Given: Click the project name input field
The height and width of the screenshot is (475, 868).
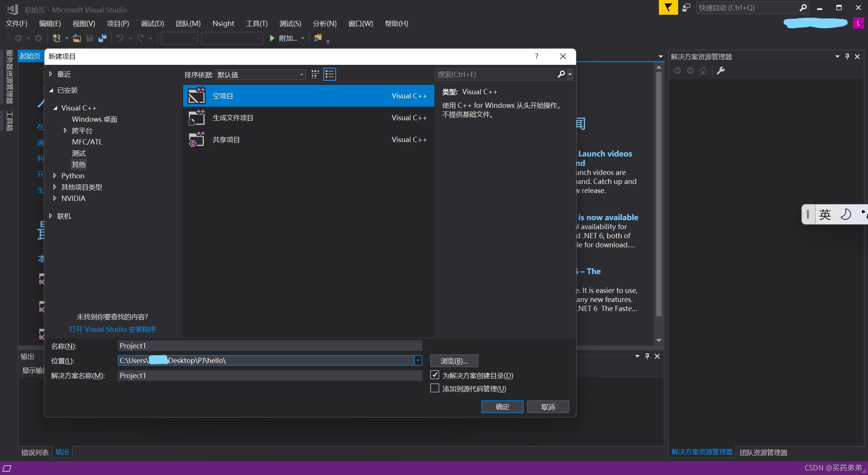Looking at the screenshot, I should 269,346.
